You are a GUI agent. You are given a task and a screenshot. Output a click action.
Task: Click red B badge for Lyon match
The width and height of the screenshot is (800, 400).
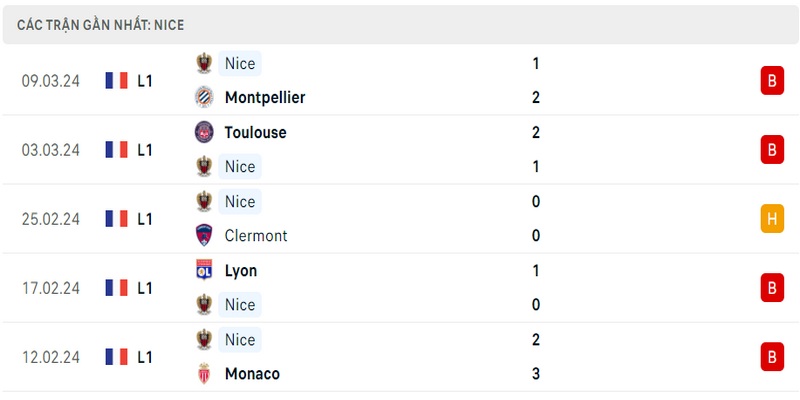772,288
